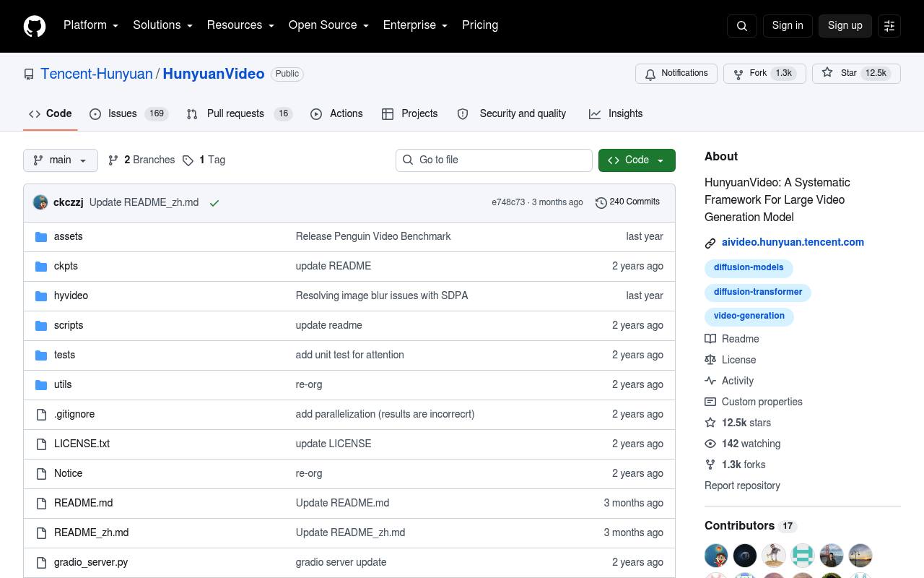The height and width of the screenshot is (578, 924).
Task: Open the 240 Commits history link
Action: [627, 202]
